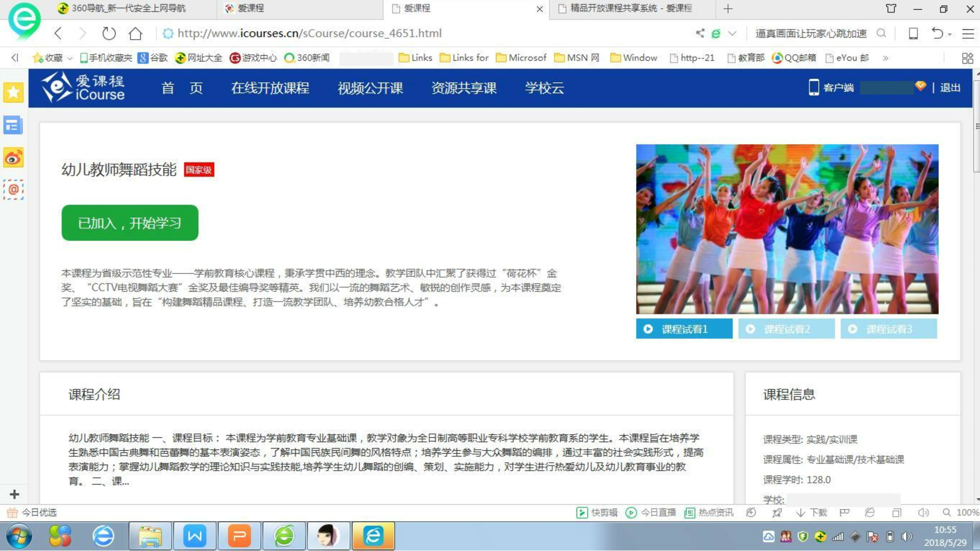Screen dimensions: 980x551
Task: Click the share icon in the address bar
Action: click(700, 34)
